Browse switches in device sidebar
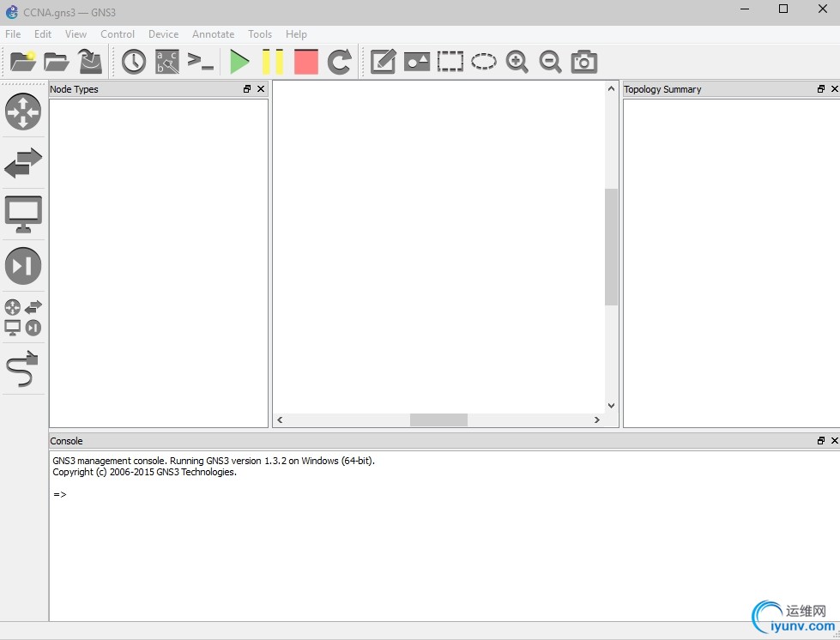Viewport: 840px width, 640px height. coord(23,163)
